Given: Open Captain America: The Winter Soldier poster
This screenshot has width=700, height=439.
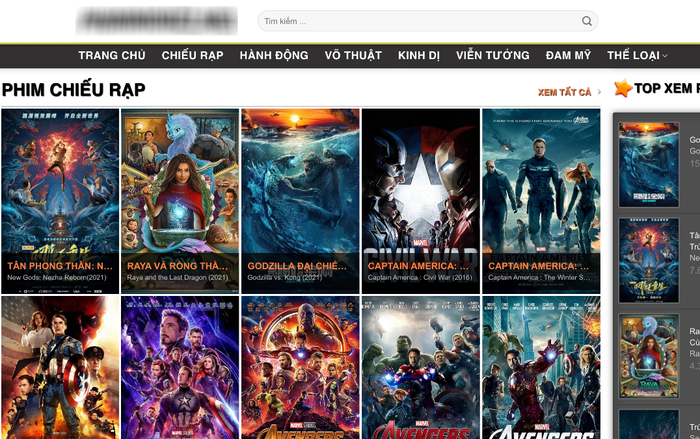Looking at the screenshot, I should point(541,190).
